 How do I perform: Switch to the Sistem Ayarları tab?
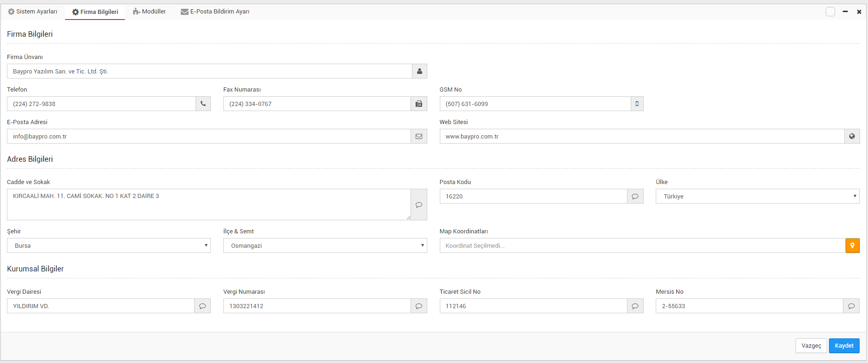(33, 12)
